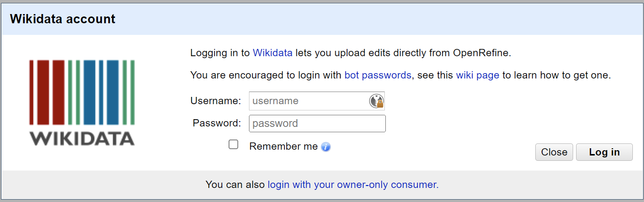Screen dimensions: 644x202
Task: Click the Username: label
Action: point(215,101)
